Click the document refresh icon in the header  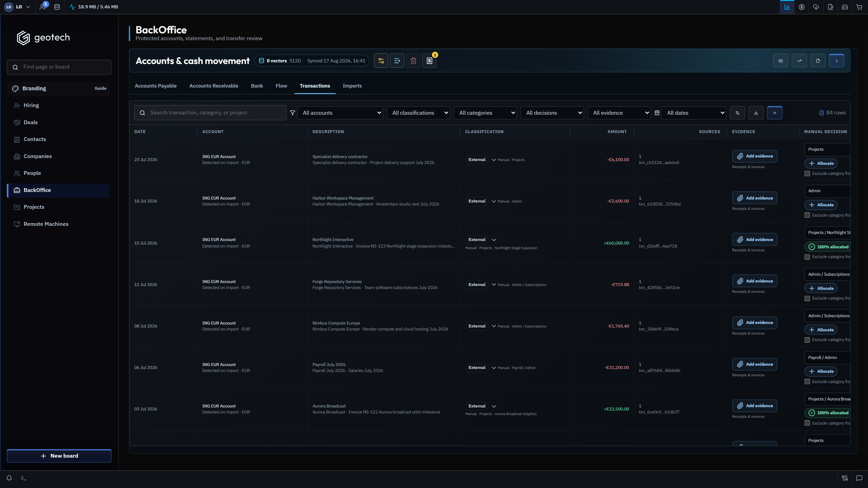[x=818, y=61]
